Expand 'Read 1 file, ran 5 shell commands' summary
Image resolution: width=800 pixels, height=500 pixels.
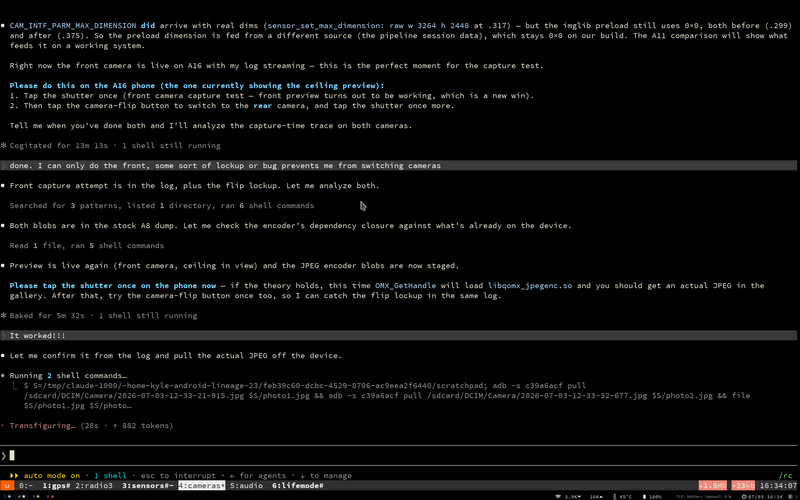[x=87, y=245]
